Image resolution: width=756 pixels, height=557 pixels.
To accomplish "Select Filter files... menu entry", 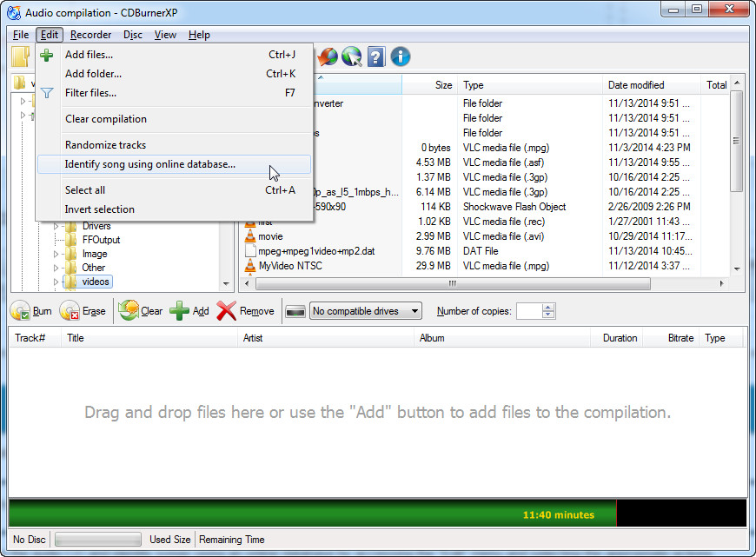I will tap(175, 93).
